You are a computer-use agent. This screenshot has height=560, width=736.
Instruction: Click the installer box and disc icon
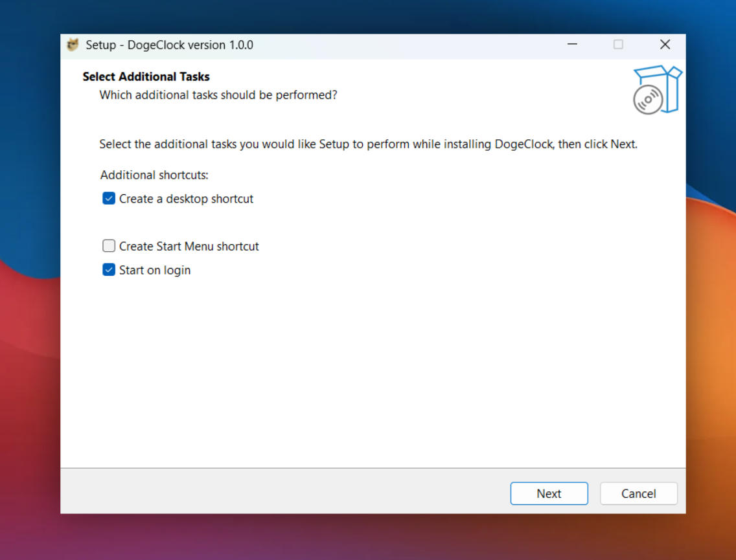click(657, 90)
